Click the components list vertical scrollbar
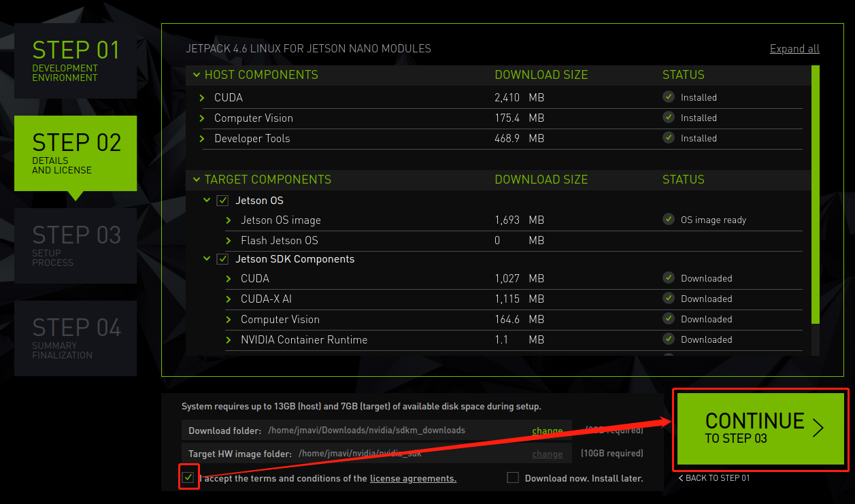Image resolution: width=855 pixels, height=504 pixels. tap(816, 195)
